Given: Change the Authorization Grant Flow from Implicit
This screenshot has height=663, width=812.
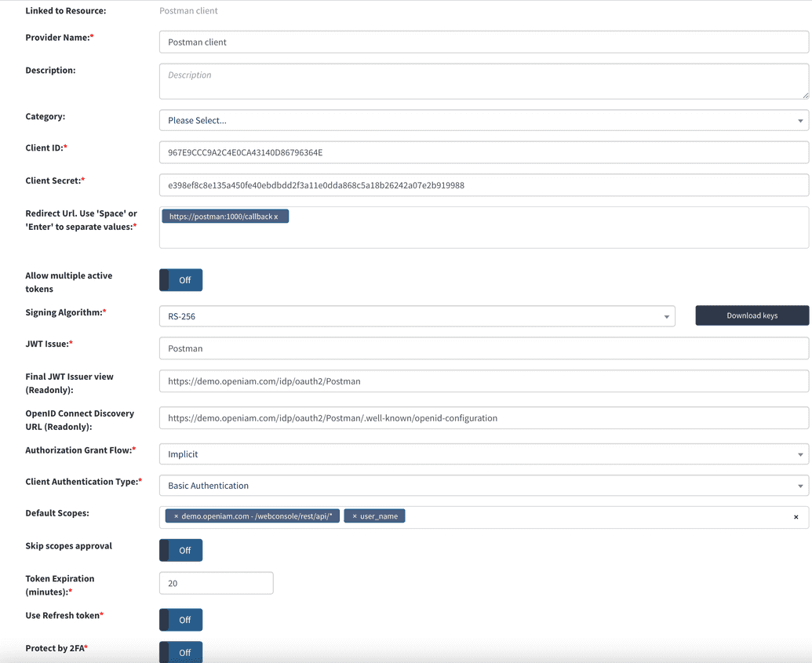Looking at the screenshot, I should [484, 454].
